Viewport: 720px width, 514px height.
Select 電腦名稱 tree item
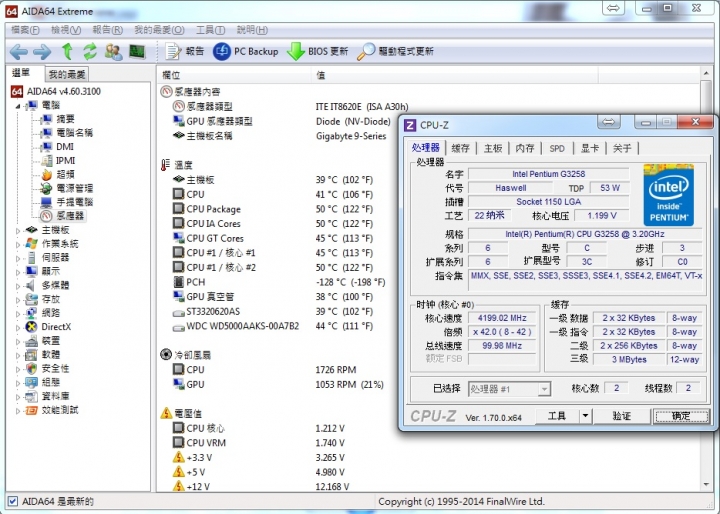tap(67, 133)
